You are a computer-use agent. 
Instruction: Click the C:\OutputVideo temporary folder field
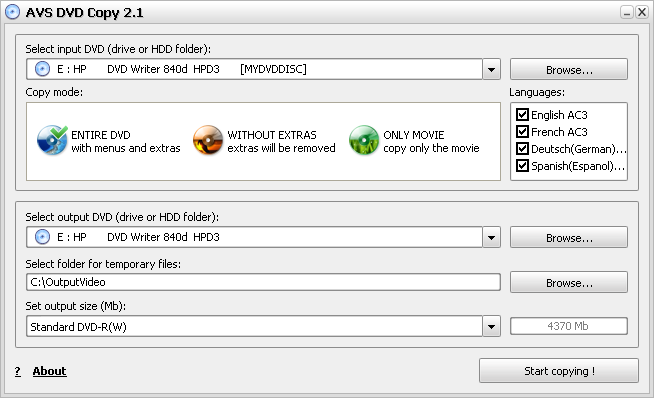(x=263, y=282)
